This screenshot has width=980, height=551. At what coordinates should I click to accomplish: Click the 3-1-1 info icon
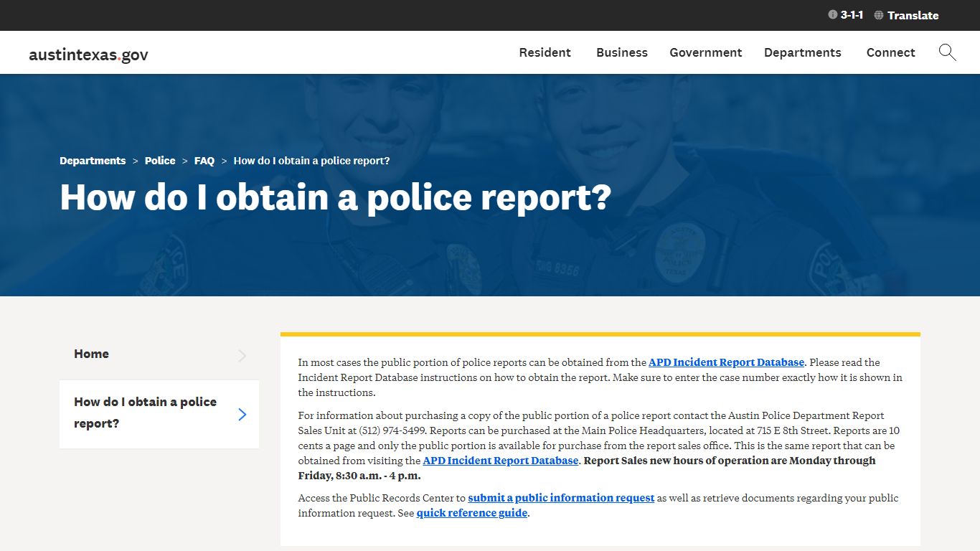point(832,14)
